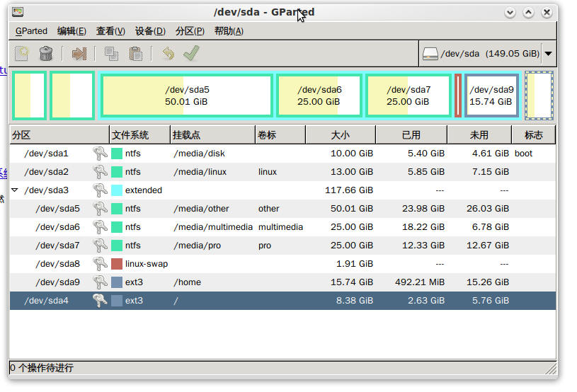Viewport: 577px width, 392px height.
Task: Open the GParted menu
Action: click(31, 31)
